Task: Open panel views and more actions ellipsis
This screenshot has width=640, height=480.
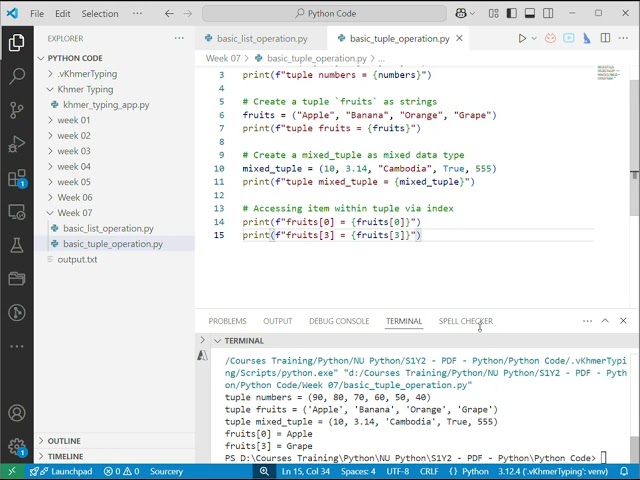Action: 587,321
